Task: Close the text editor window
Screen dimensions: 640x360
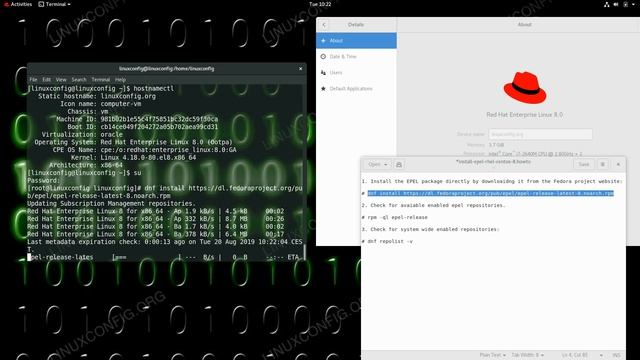Action: coord(618,164)
